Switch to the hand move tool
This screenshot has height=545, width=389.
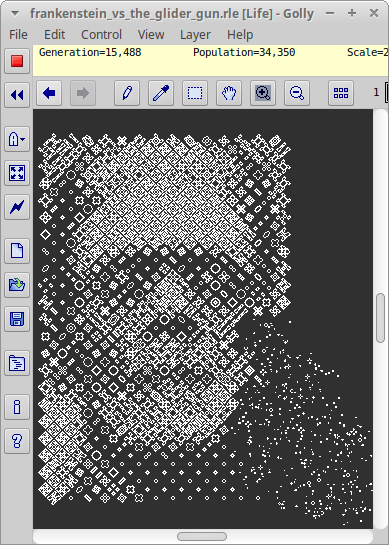point(229,93)
